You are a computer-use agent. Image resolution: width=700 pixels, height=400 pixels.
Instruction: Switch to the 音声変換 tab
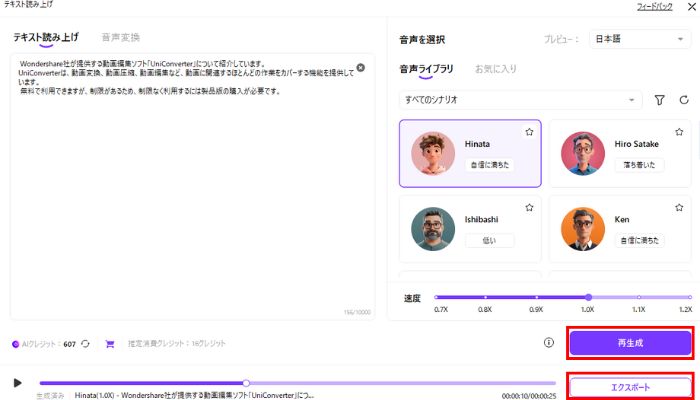click(121, 38)
